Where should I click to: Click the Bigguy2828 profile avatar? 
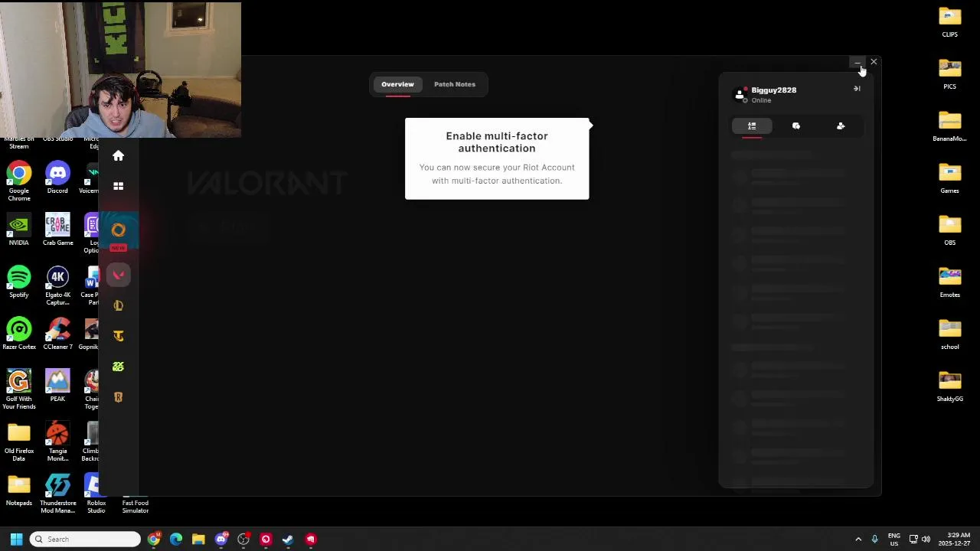(740, 94)
